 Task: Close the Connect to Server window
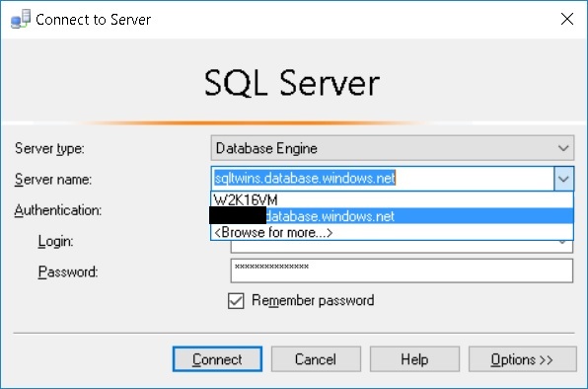click(567, 19)
